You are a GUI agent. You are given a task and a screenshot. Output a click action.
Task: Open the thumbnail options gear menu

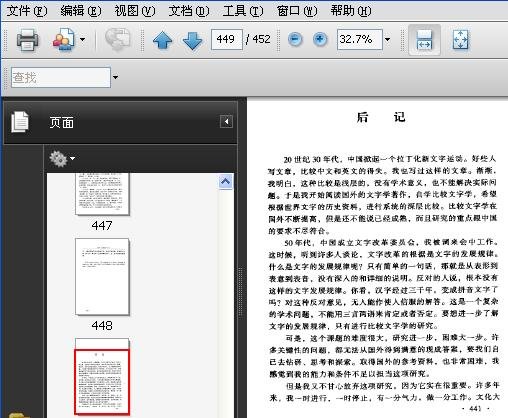pos(62,159)
